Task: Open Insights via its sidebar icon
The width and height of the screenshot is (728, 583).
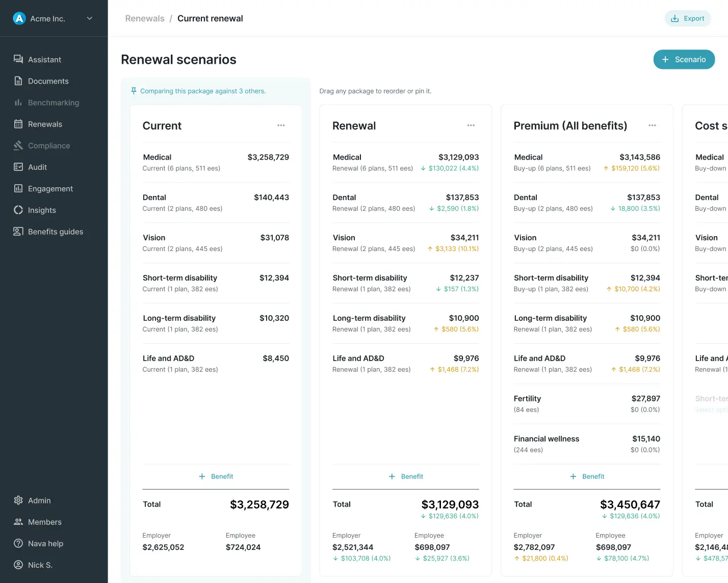Action: pyautogui.click(x=18, y=210)
